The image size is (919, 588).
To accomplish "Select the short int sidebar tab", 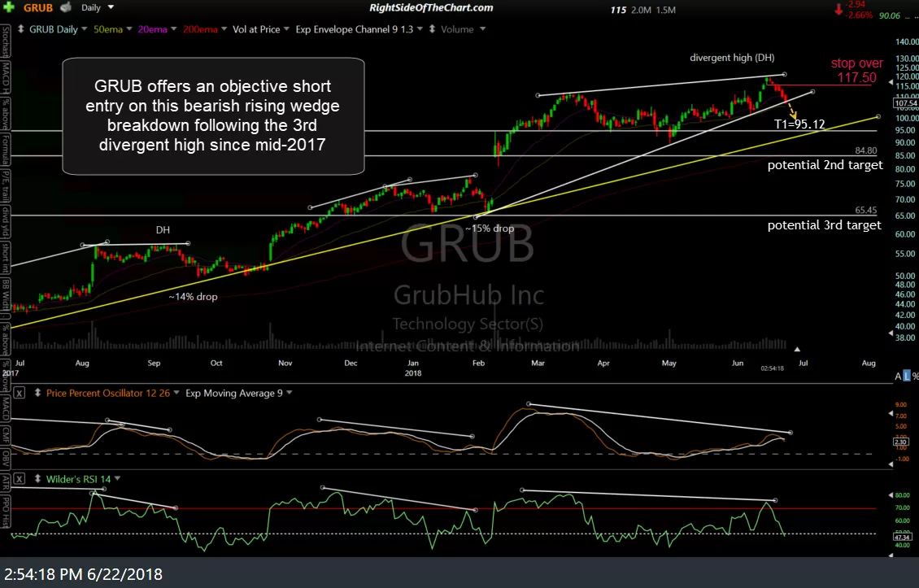I will click(5, 259).
